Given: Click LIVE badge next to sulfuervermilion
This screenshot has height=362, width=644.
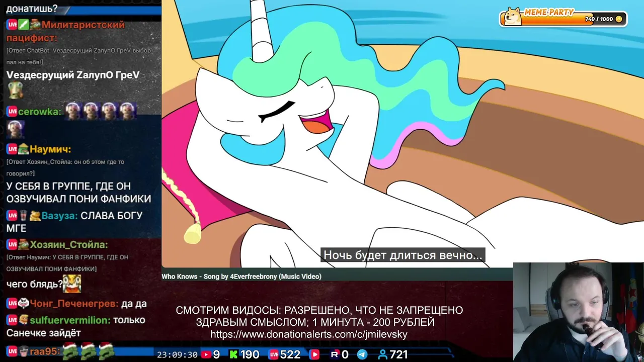Looking at the screenshot, I should [12, 320].
